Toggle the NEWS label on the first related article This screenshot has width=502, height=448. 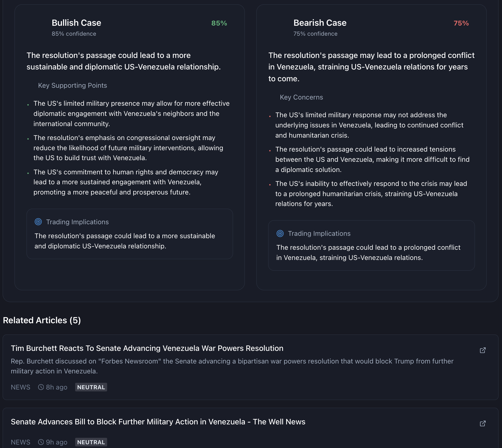click(x=20, y=387)
